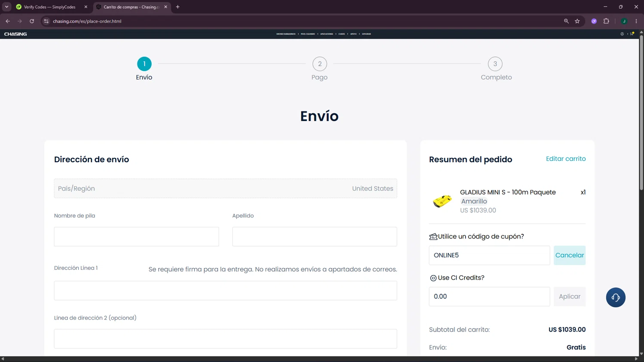644x362 pixels.
Task: Click Aplicar for CI Credits
Action: 570,296
